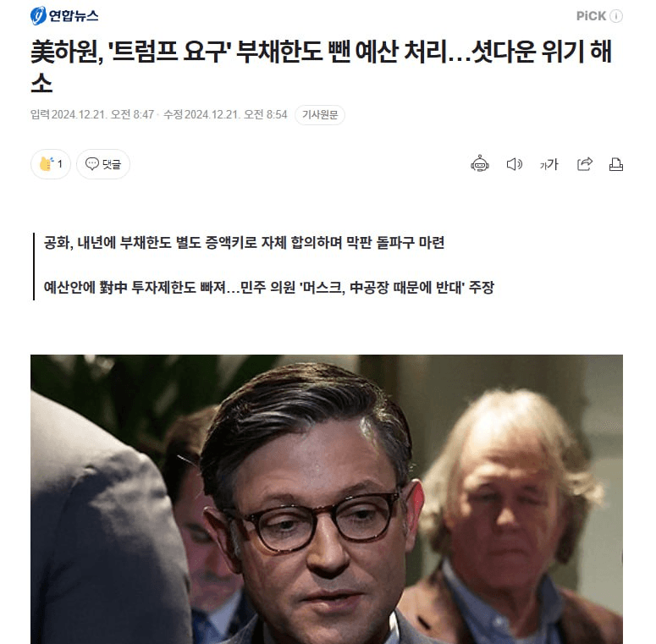Click the blue Yonhap emblem
The height and width of the screenshot is (644, 656).
pos(38,16)
